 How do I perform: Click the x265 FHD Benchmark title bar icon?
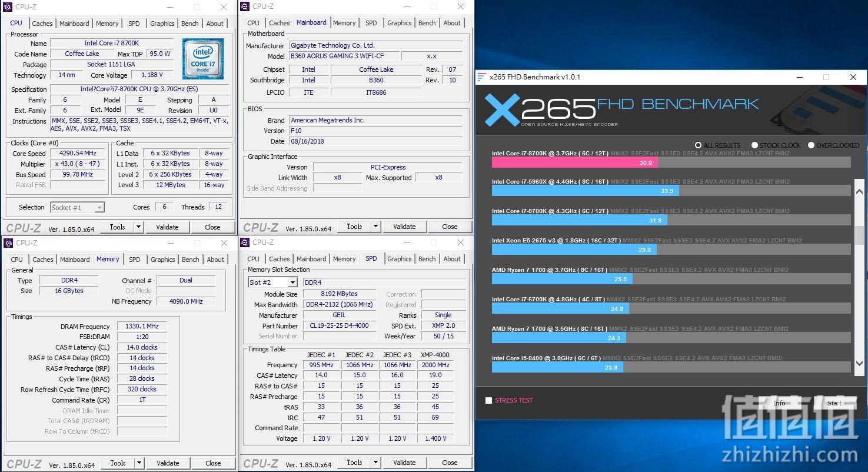coord(481,77)
